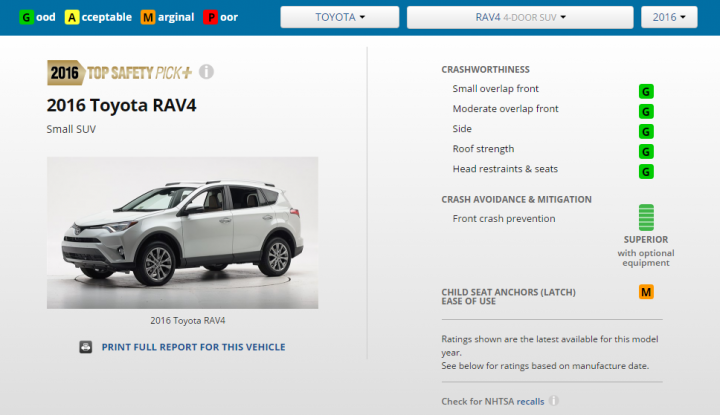Image resolution: width=720 pixels, height=415 pixels.
Task: Open the 2016 model year dropdown
Action: [669, 17]
